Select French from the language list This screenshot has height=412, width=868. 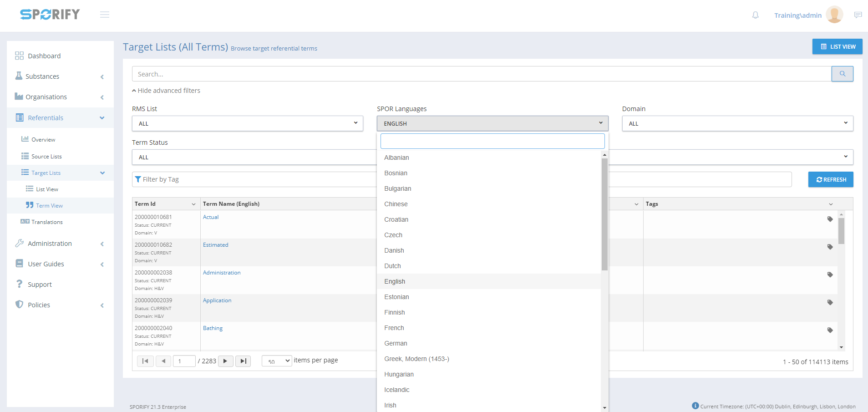(394, 328)
